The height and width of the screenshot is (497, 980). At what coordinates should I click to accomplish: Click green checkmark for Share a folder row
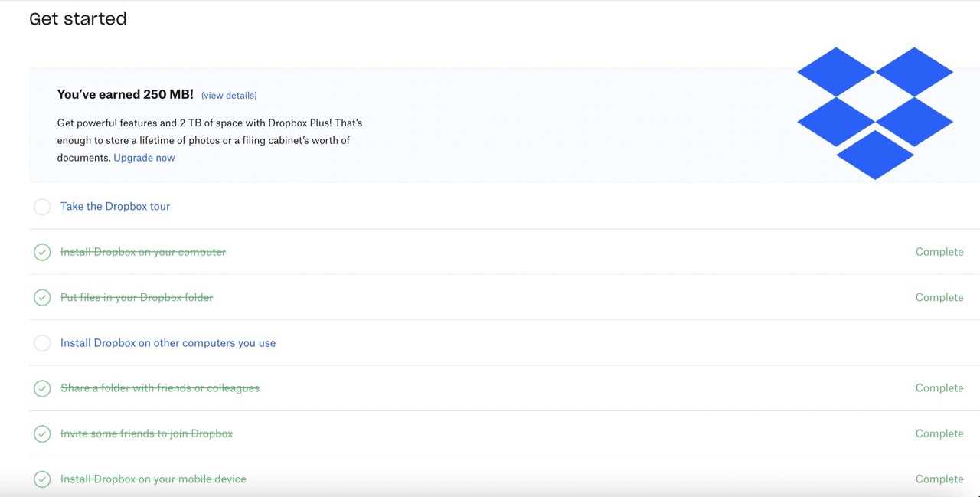point(42,388)
